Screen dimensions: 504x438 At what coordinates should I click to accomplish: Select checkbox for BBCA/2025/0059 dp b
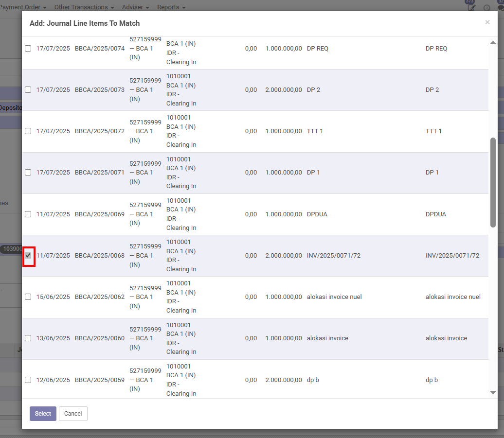click(x=28, y=380)
